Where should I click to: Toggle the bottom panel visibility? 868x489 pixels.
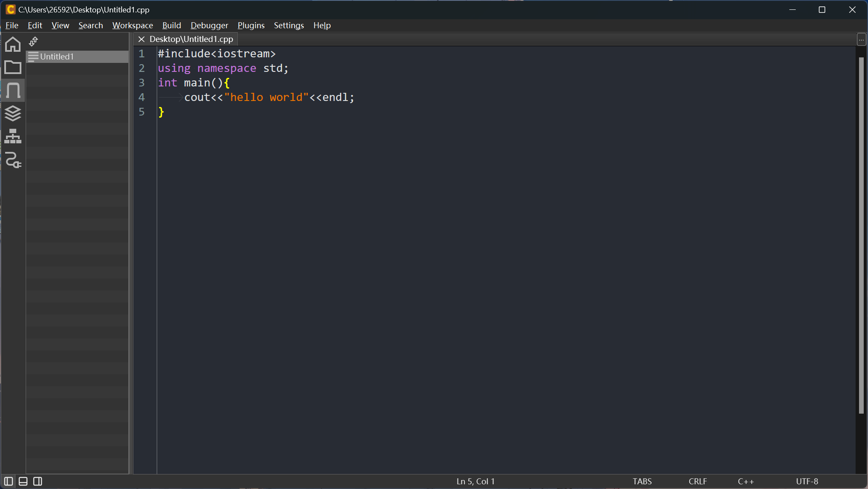23,481
